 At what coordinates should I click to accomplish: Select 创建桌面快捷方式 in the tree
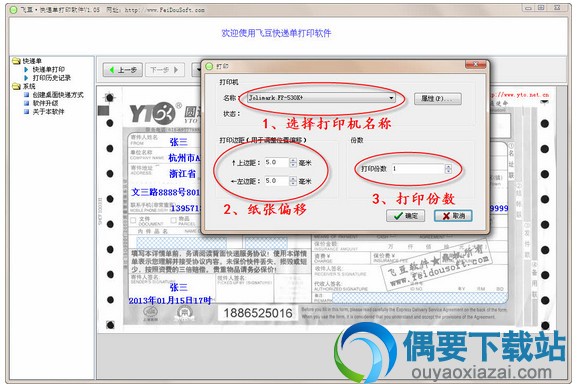click(x=58, y=95)
